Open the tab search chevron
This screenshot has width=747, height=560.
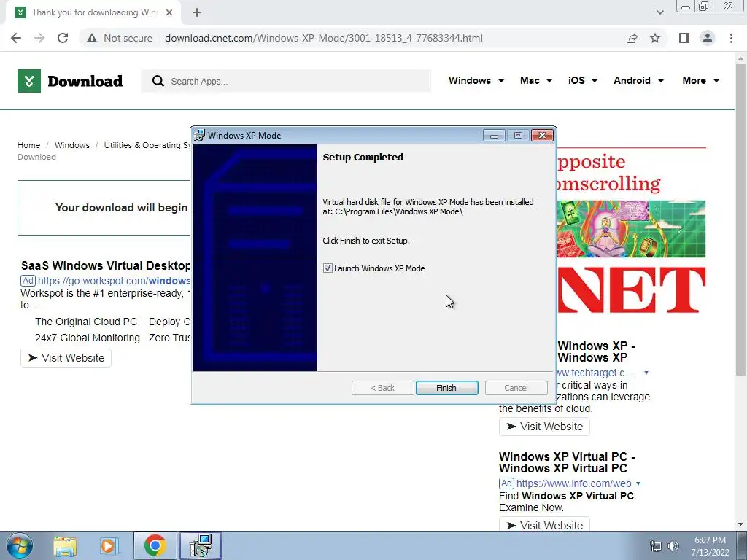point(659,12)
